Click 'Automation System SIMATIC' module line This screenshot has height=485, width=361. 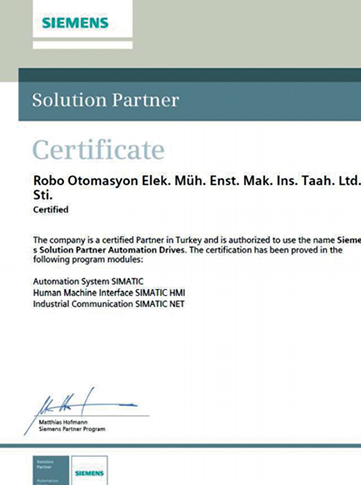[88, 281]
